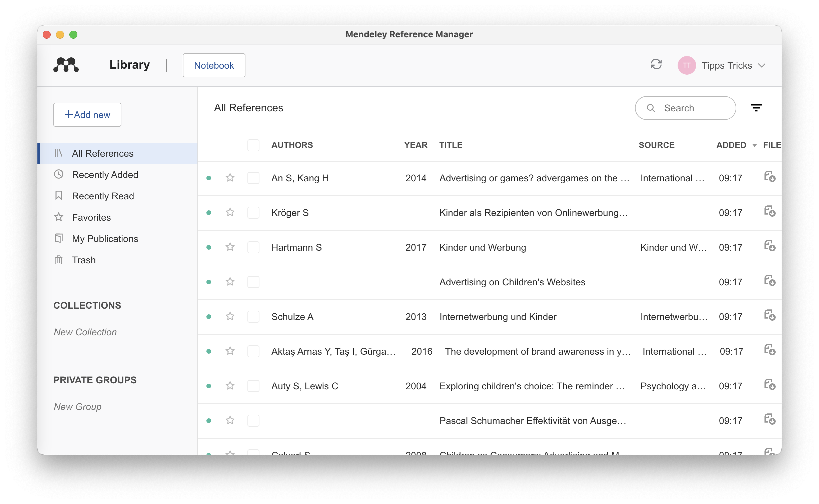
Task: Switch to the Notebook tab
Action: click(214, 65)
